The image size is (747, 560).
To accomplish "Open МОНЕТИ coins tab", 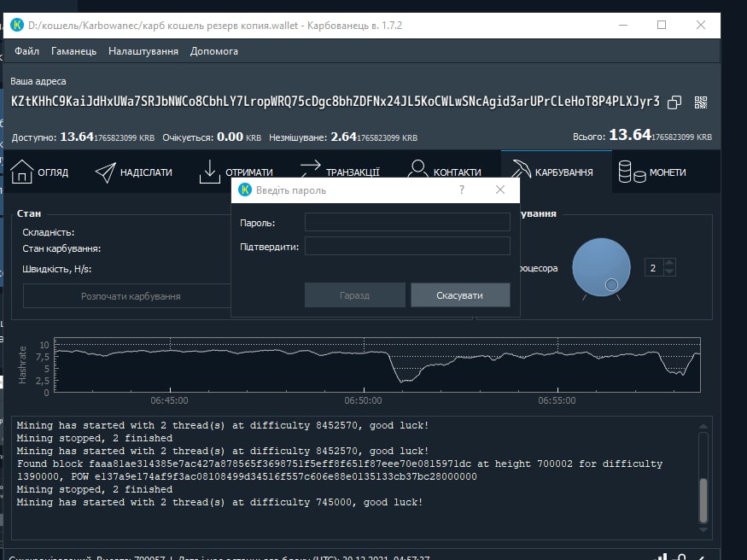I will coord(652,172).
